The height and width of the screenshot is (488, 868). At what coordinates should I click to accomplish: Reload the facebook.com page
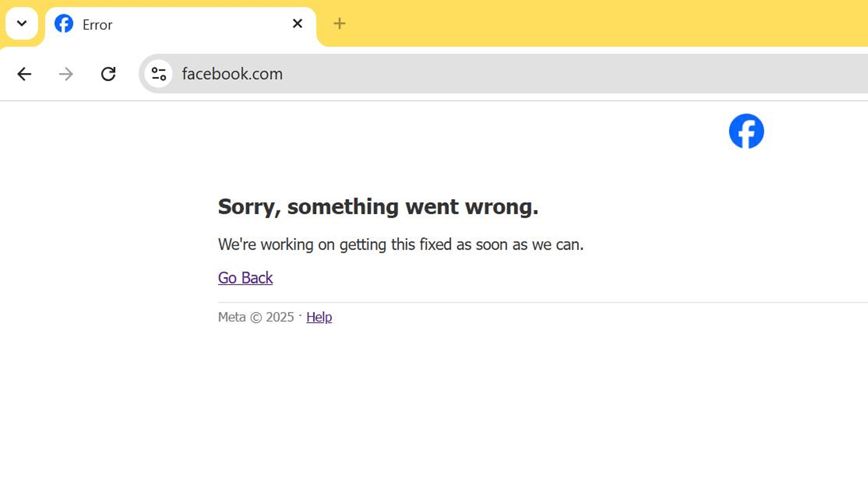click(x=108, y=74)
